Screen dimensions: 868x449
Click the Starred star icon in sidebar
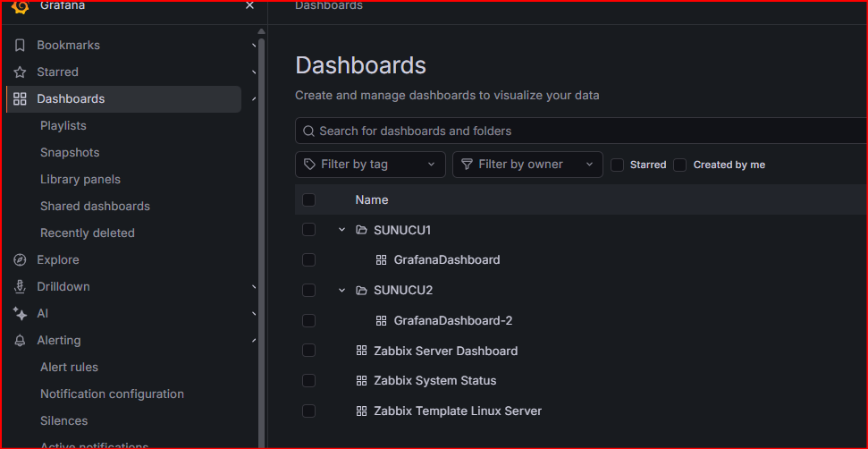[x=20, y=72]
